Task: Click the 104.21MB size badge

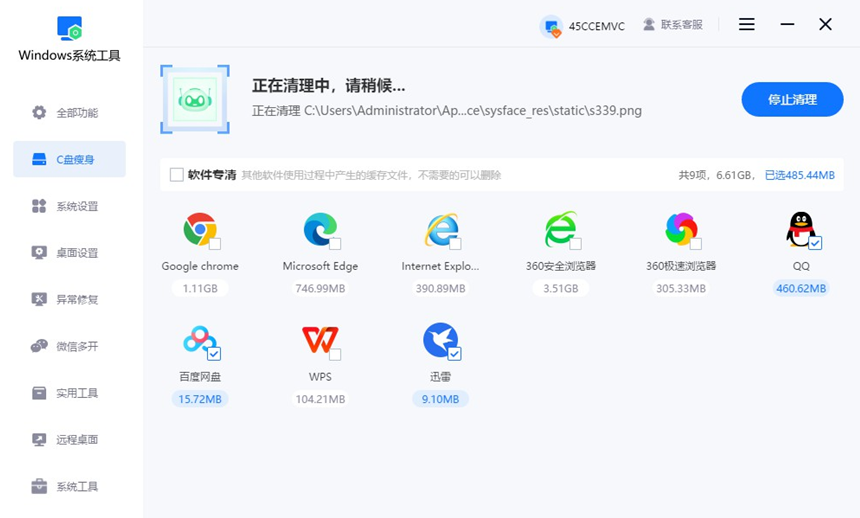Action: point(320,399)
